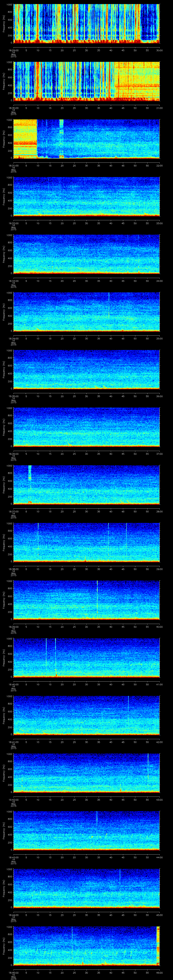Click the 39:00 end time label
Viewport: 173px width, 980px height.
[x=159, y=569]
